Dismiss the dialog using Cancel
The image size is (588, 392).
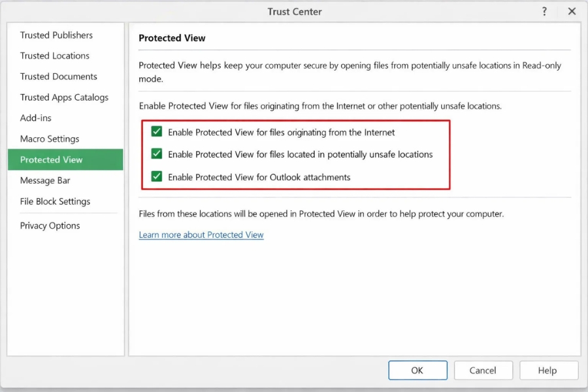(x=483, y=370)
